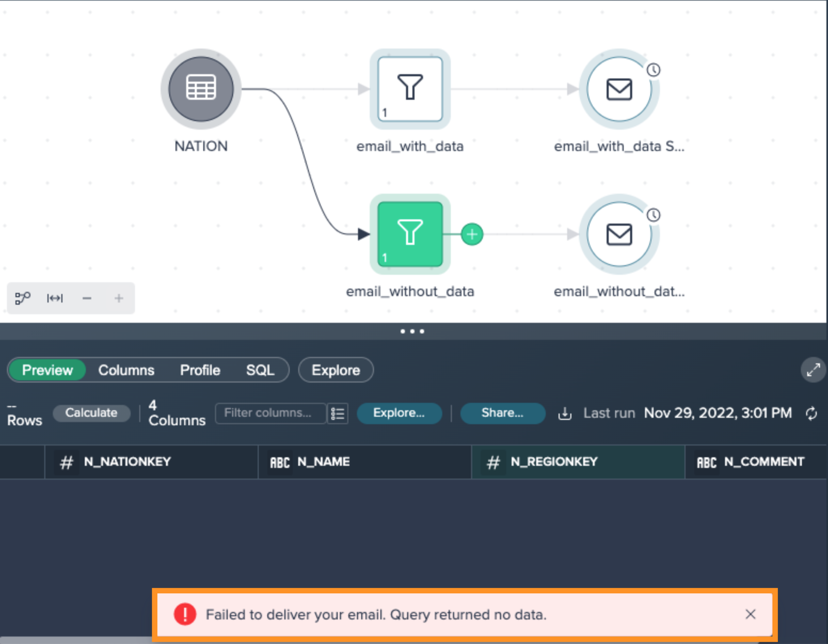The height and width of the screenshot is (644, 828).
Task: Dismiss the failed email delivery error banner
Action: point(751,615)
